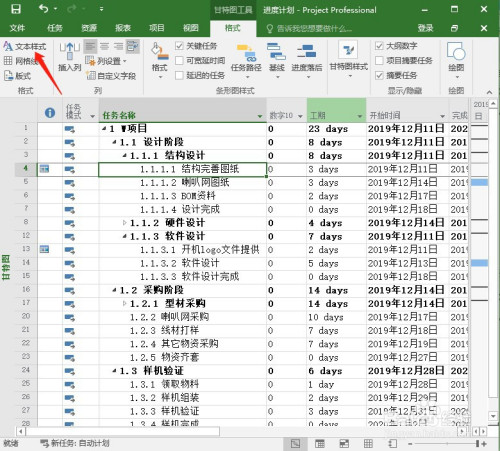Switch to the 任务 ribbon tab
Image resolution: width=500 pixels, height=451 pixels.
pos(55,28)
